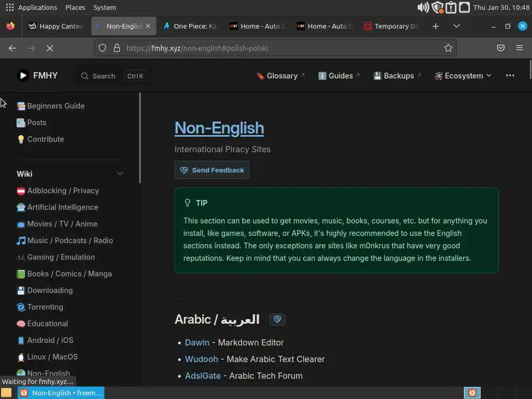Expand the Ecosystem dropdown
The height and width of the screenshot is (399, 532).
pos(463,76)
